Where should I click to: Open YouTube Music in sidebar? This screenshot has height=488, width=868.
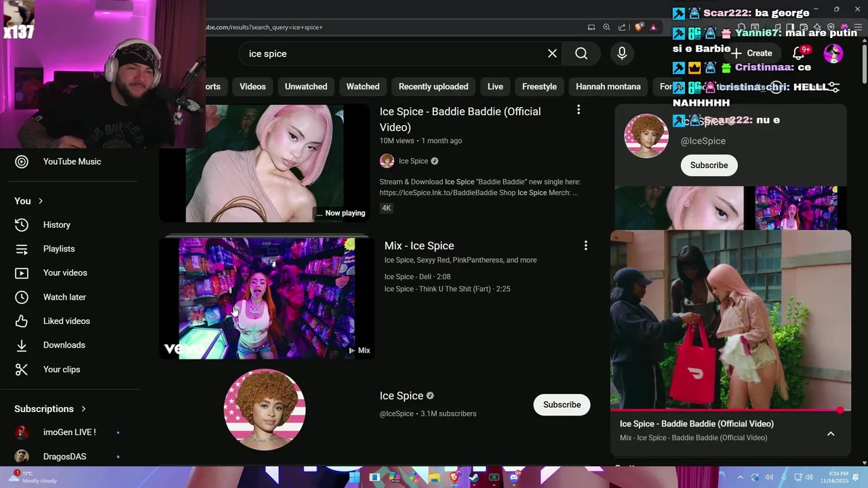[x=71, y=161]
